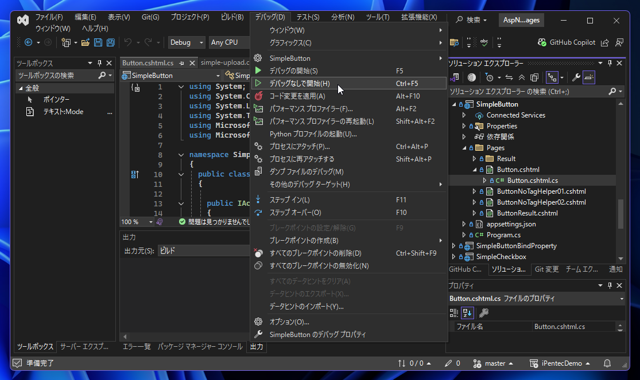Select デバッグなしで開始(H) from the Debug menu

(349, 83)
